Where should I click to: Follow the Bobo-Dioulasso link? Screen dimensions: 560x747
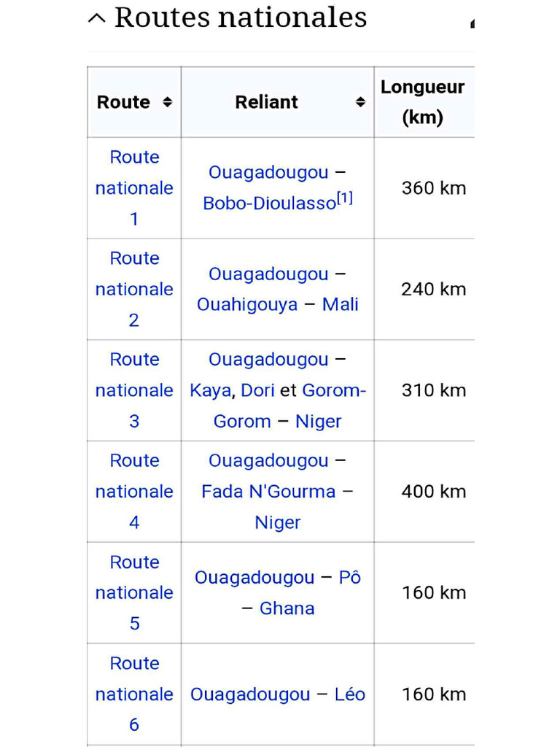tap(268, 204)
